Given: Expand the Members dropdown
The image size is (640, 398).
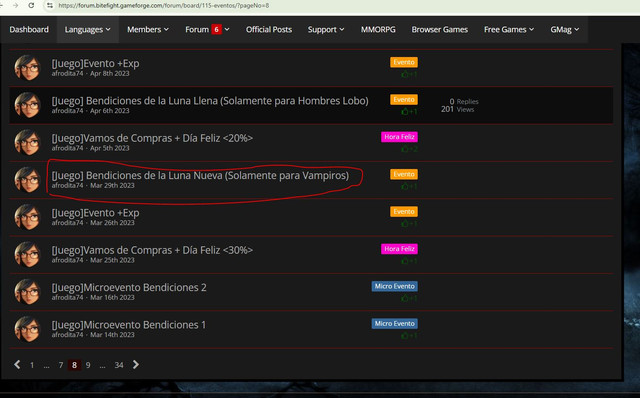Looking at the screenshot, I should [x=148, y=29].
